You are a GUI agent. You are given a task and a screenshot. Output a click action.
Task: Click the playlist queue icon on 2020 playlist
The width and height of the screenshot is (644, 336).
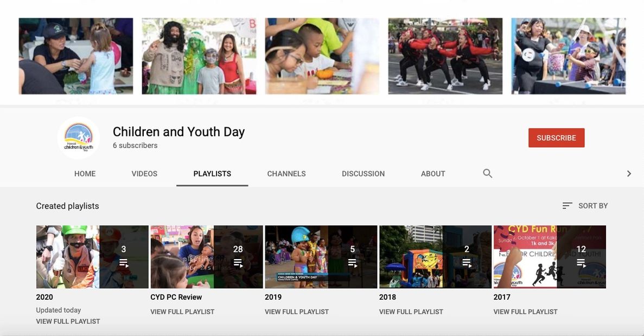coord(124,263)
